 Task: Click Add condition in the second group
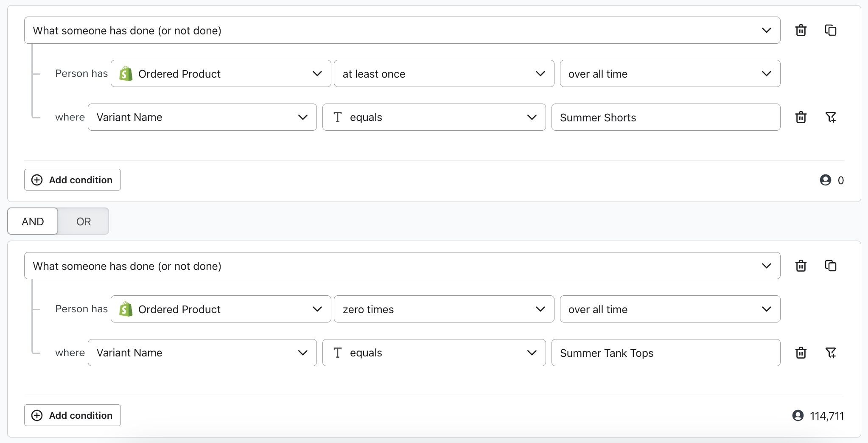(73, 415)
